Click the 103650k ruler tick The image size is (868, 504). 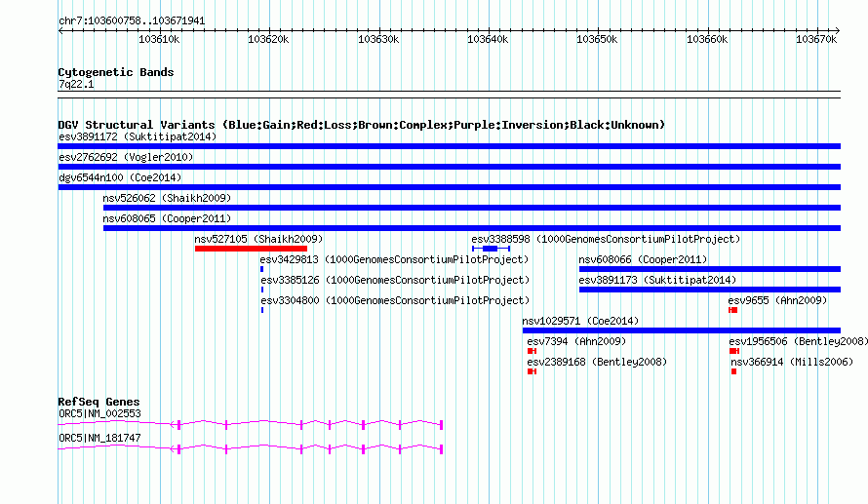(x=597, y=39)
